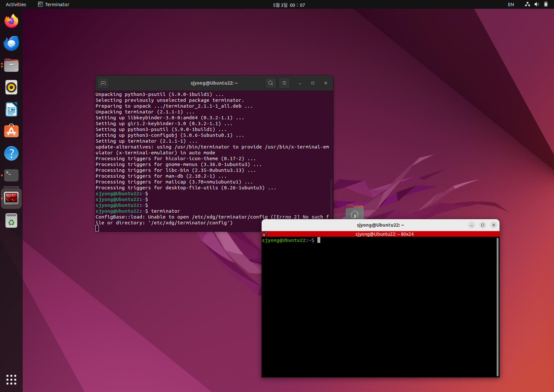Open the Help icon in the dock
This screenshot has height=392, width=554.
pos(11,153)
